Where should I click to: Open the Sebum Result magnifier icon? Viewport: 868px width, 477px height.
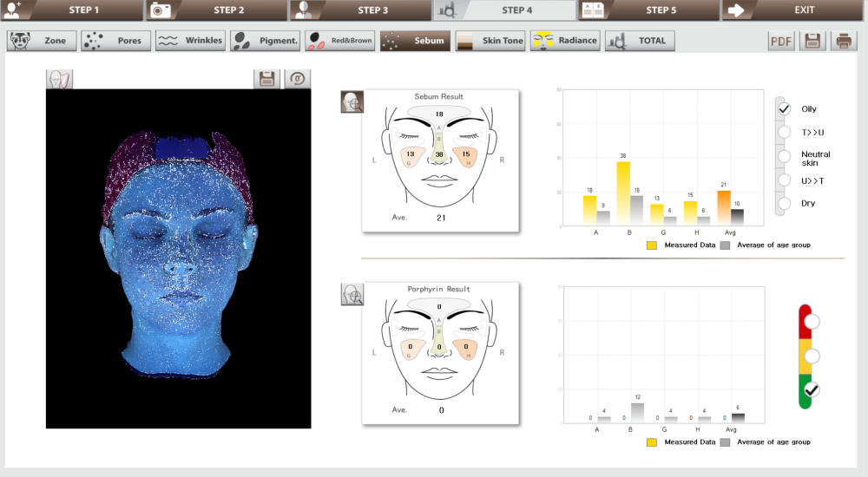pos(352,101)
